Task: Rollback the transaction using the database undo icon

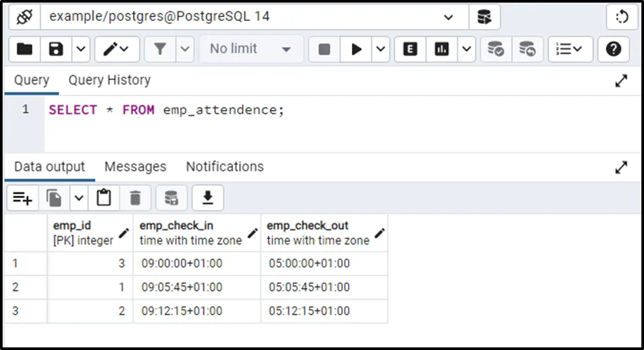Action: [x=527, y=49]
